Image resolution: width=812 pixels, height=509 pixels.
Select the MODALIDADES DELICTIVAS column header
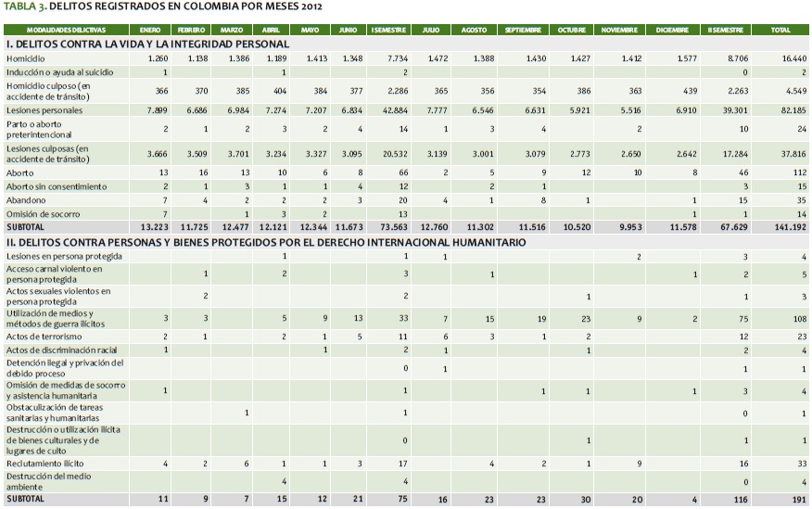[65, 30]
